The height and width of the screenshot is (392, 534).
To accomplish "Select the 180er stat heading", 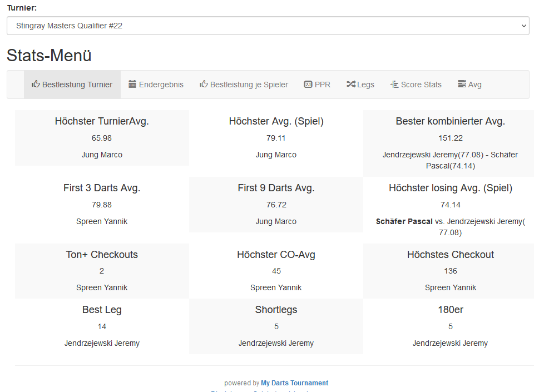I will [451, 310].
